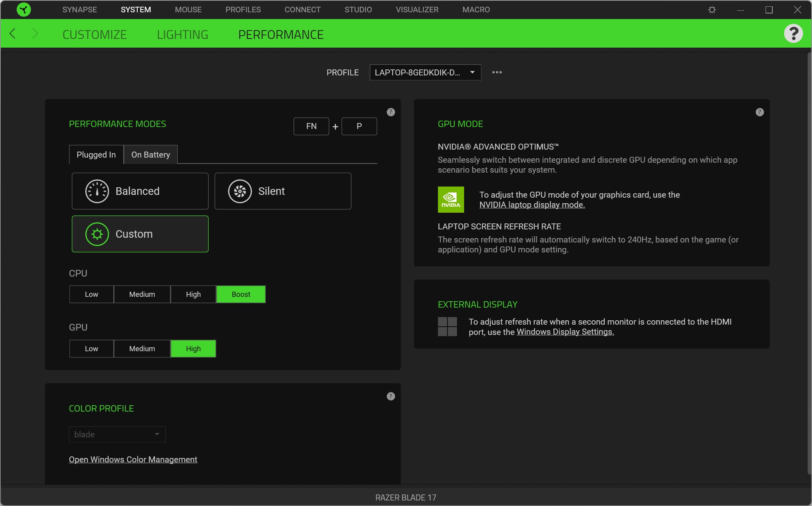This screenshot has width=812, height=506.
Task: Go forward with the right arrow
Action: (x=35, y=34)
